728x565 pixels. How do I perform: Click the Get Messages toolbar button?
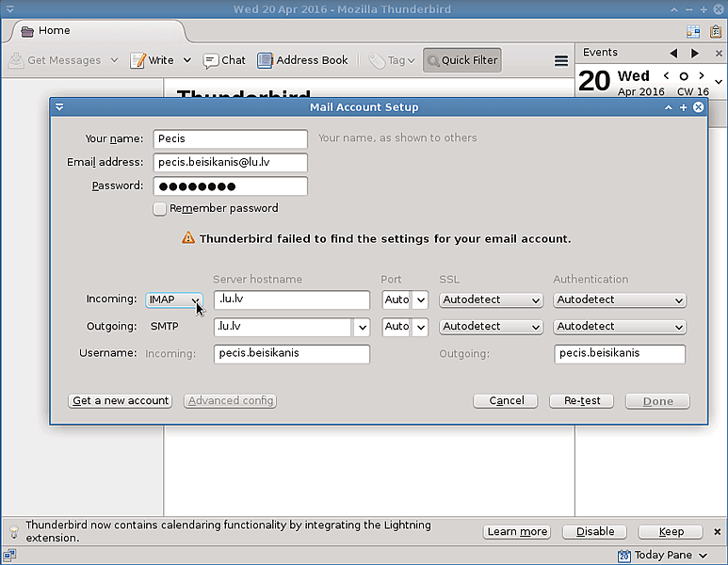tap(56, 60)
